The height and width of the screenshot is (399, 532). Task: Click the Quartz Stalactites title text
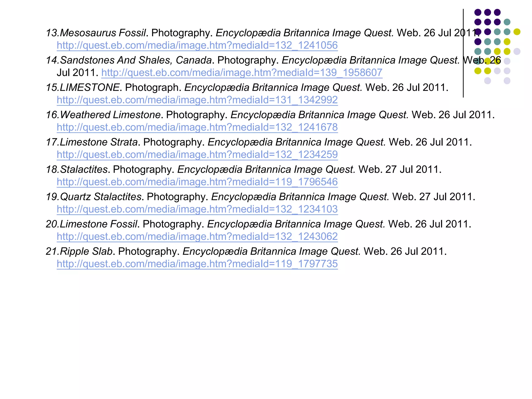point(101,197)
